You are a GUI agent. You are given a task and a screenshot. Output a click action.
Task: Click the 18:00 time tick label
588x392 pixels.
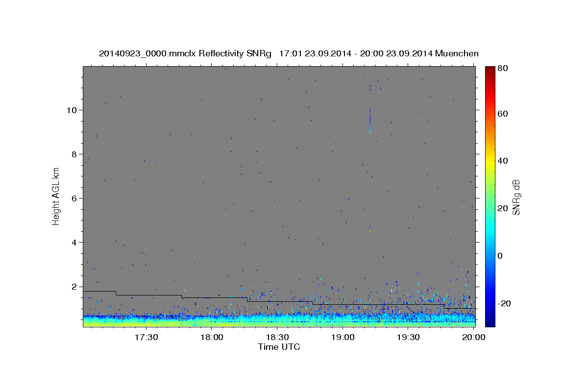pyautogui.click(x=212, y=337)
